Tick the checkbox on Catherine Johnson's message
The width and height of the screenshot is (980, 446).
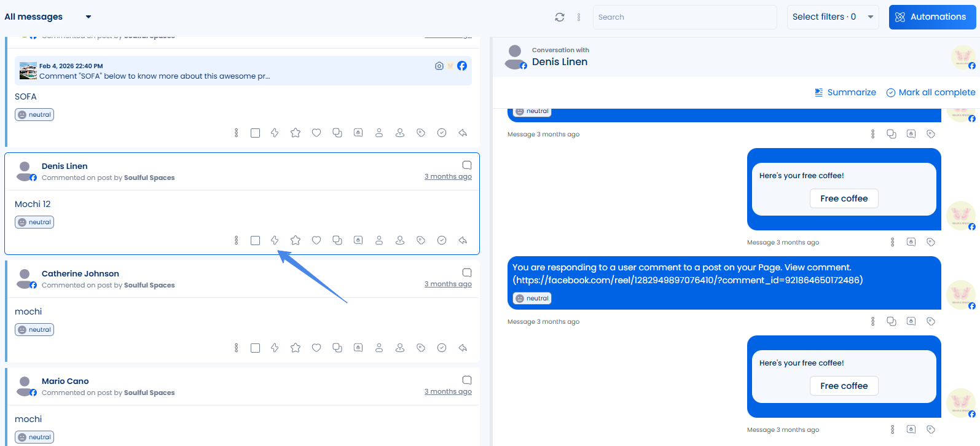click(x=255, y=348)
